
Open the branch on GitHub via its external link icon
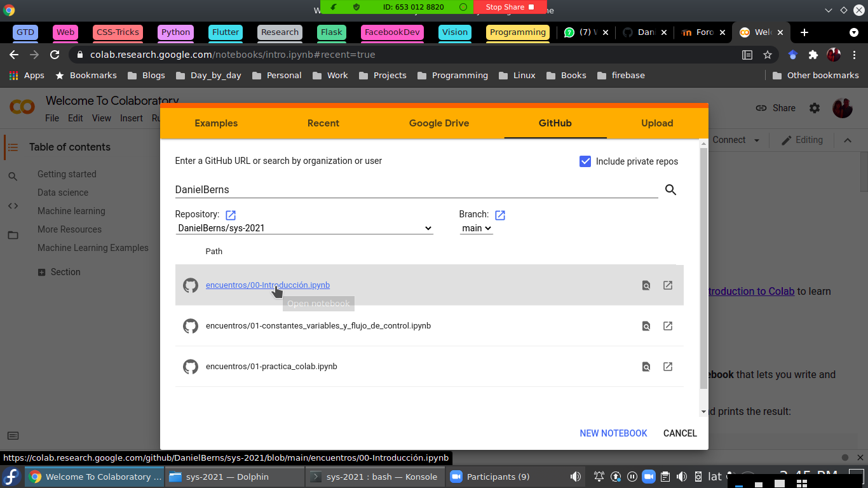500,215
